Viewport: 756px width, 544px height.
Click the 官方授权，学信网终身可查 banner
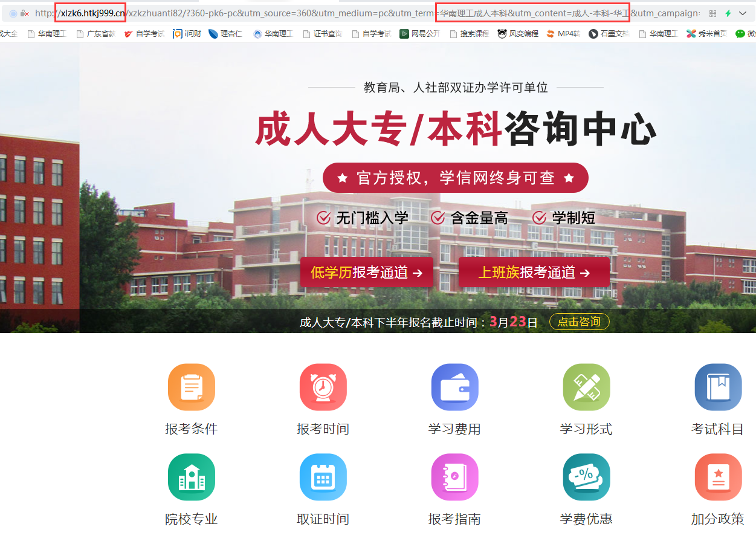455,178
